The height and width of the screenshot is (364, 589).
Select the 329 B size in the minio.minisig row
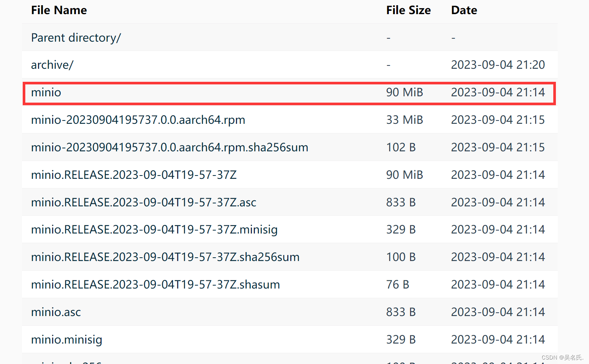point(401,339)
